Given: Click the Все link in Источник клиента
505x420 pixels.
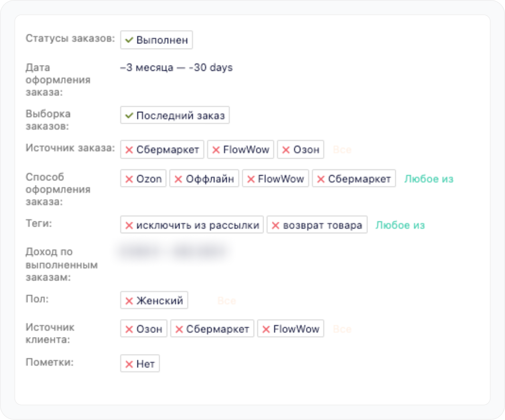Looking at the screenshot, I should 342,329.
